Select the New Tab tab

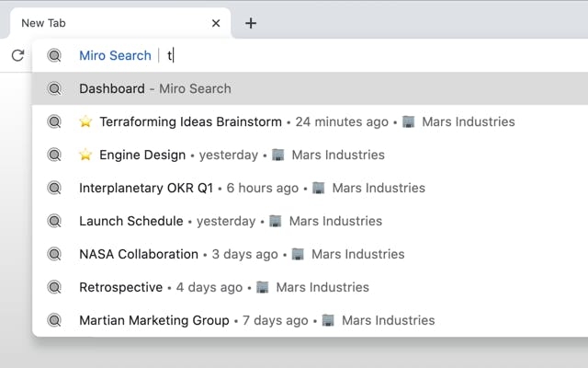[x=120, y=23]
